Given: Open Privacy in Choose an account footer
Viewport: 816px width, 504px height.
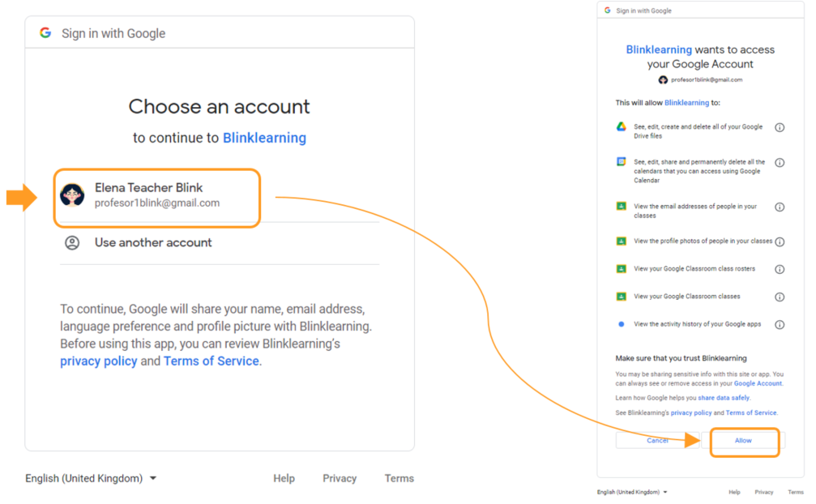Looking at the screenshot, I should 340,479.
